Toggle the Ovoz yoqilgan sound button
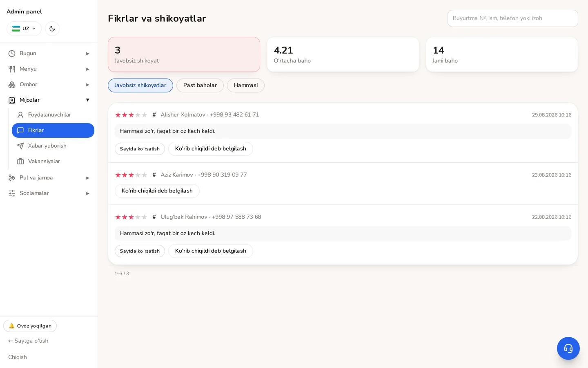 (x=30, y=326)
